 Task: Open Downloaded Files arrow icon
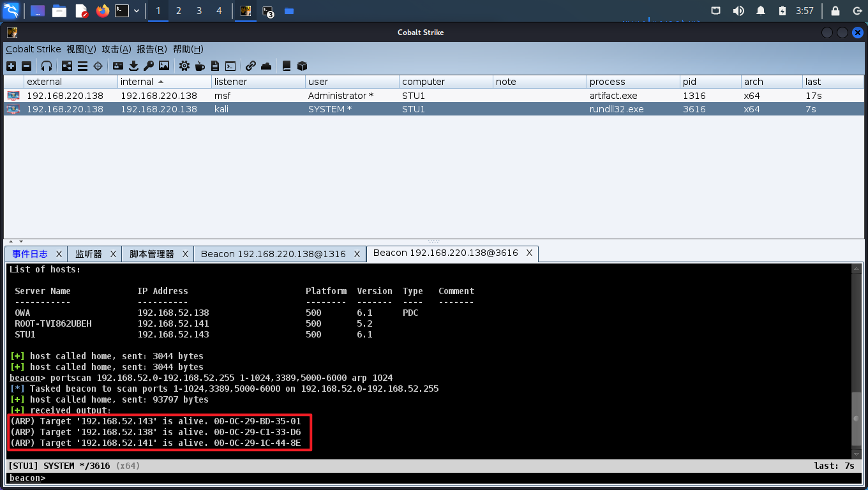pyautogui.click(x=133, y=66)
